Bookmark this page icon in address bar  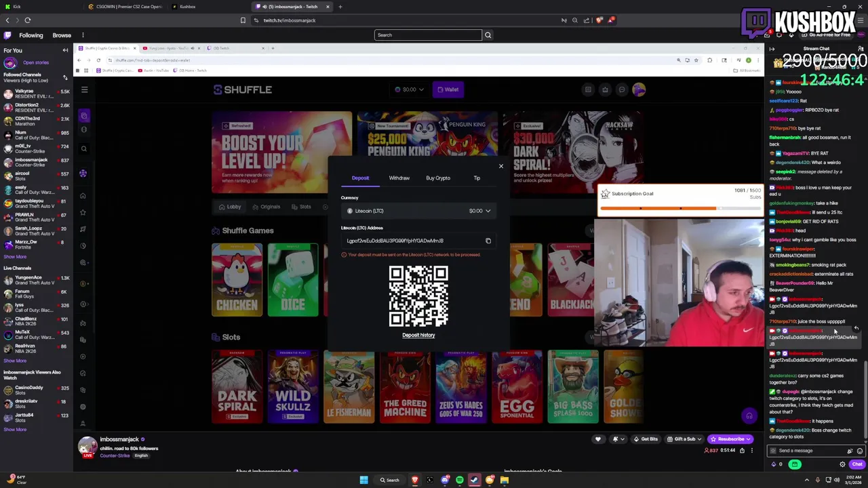pos(243,20)
